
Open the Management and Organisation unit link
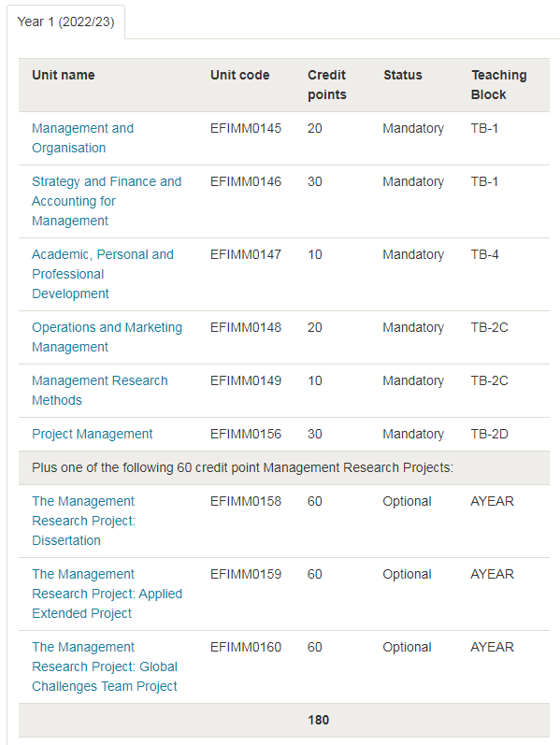(x=82, y=138)
